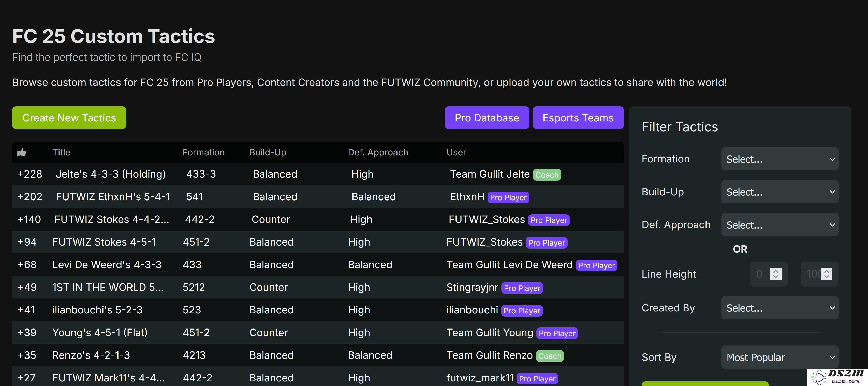Click the Pro Player badge beside ilianbouchi
The height and width of the screenshot is (386, 868).
[x=522, y=310]
